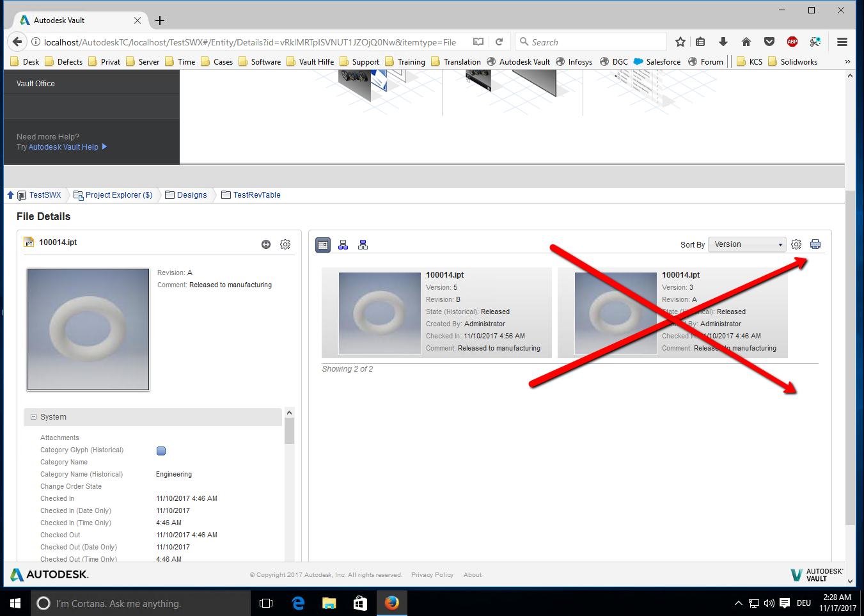The width and height of the screenshot is (864, 616).
Task: Select the third hierarchy view icon
Action: pyautogui.click(x=363, y=244)
